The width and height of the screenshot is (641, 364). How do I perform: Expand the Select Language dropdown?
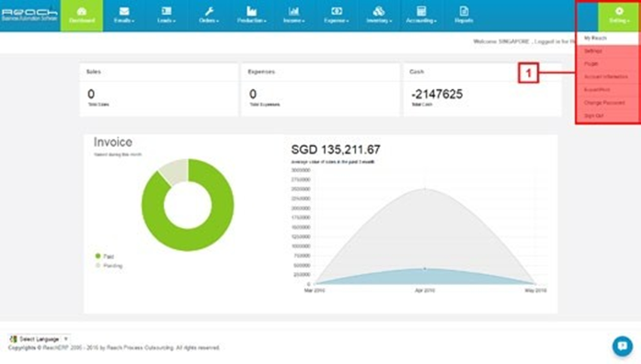[x=40, y=339]
